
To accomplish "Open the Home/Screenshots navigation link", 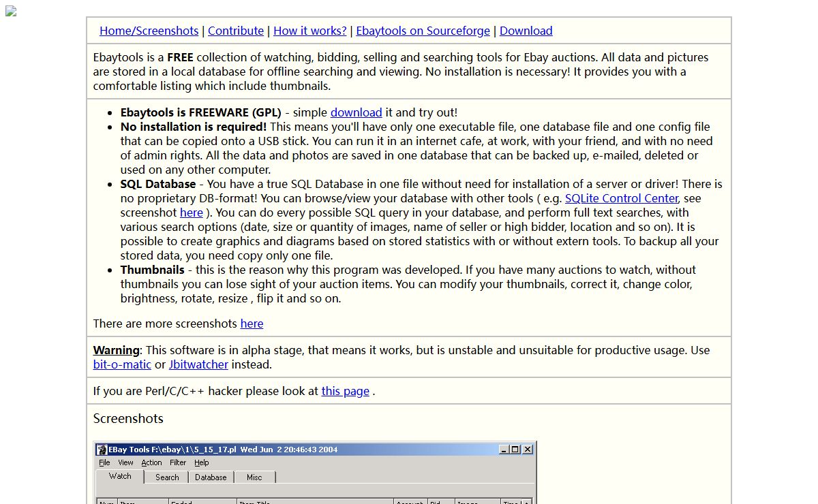I will point(149,31).
